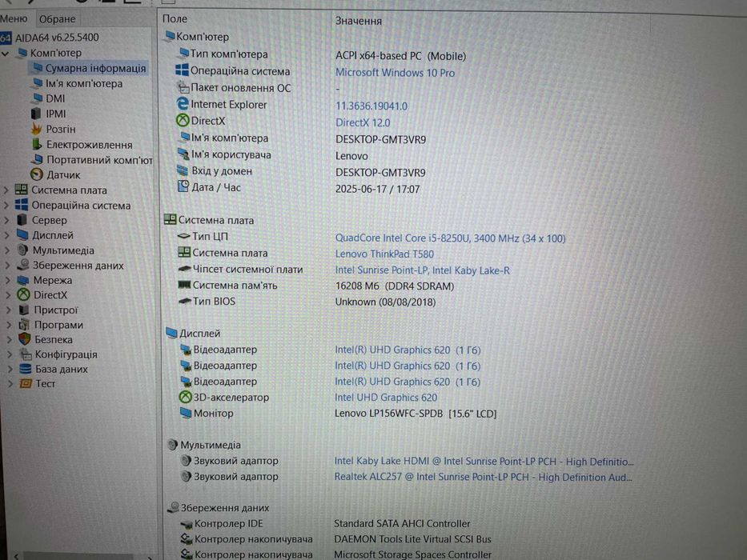
Task: Select the ACPI x64-based PC (Mobile) value
Action: click(x=400, y=56)
